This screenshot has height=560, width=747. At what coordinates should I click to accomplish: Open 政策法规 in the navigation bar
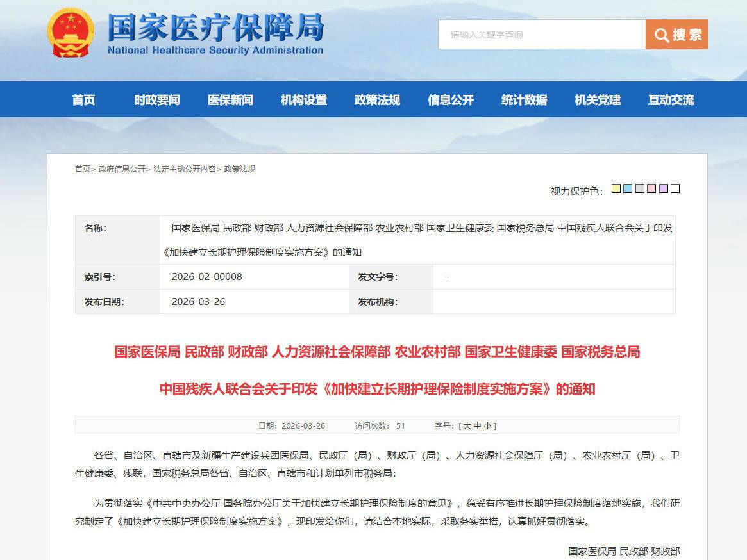[x=377, y=100]
